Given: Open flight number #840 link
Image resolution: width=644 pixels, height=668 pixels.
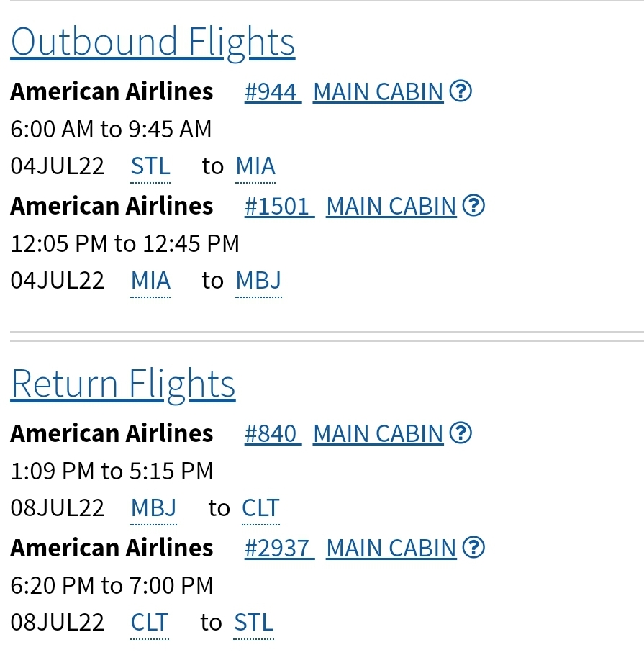Looking at the screenshot, I should pos(271,434).
